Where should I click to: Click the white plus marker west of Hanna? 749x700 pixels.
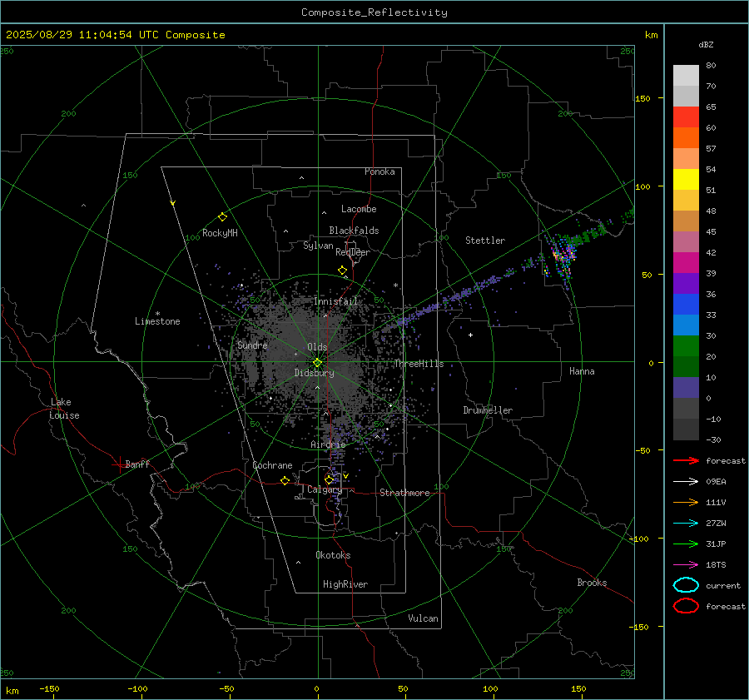tap(470, 335)
